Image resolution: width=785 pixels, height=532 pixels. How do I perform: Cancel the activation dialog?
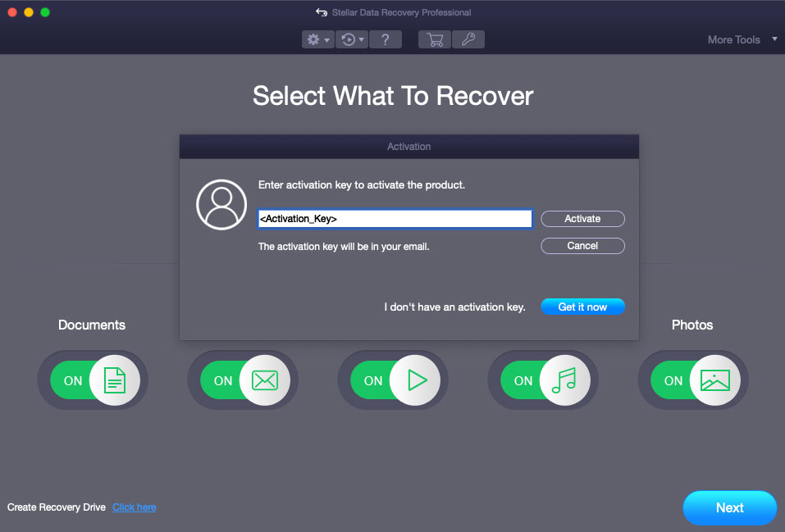click(x=582, y=246)
